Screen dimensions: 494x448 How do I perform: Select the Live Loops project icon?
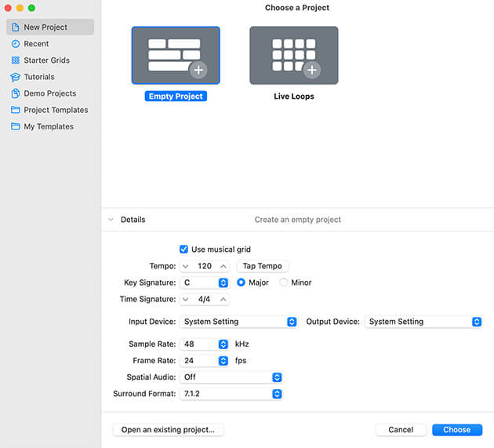pyautogui.click(x=293, y=56)
